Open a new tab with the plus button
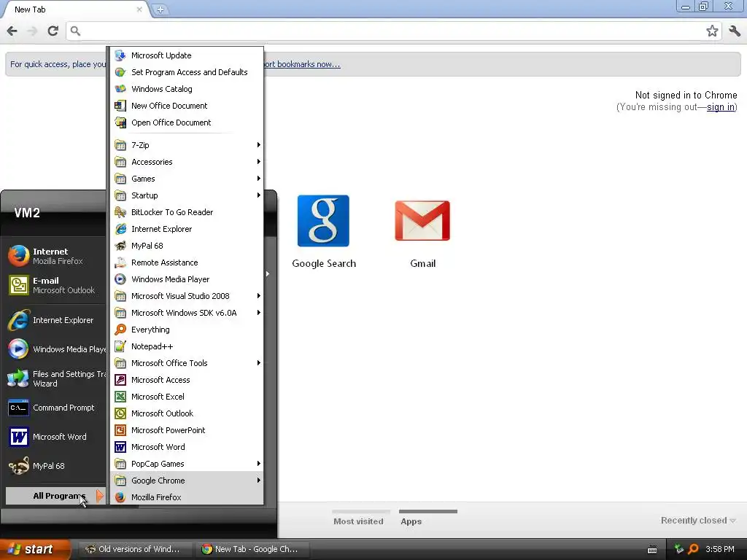Viewport: 747px width, 560px height. click(x=160, y=9)
